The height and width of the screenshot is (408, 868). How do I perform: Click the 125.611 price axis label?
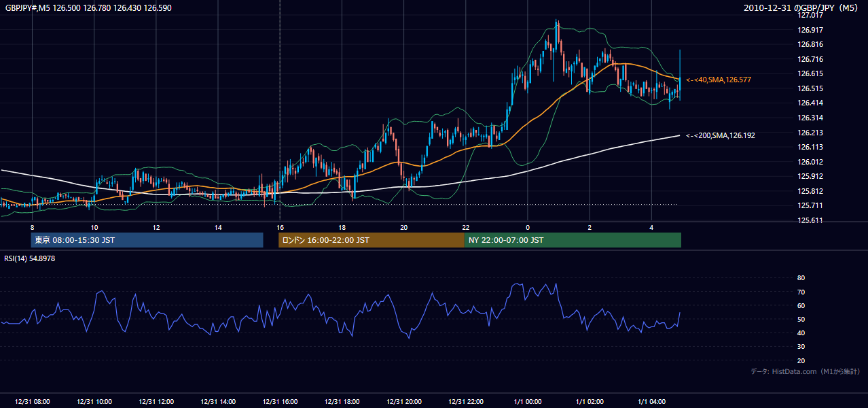(x=810, y=220)
